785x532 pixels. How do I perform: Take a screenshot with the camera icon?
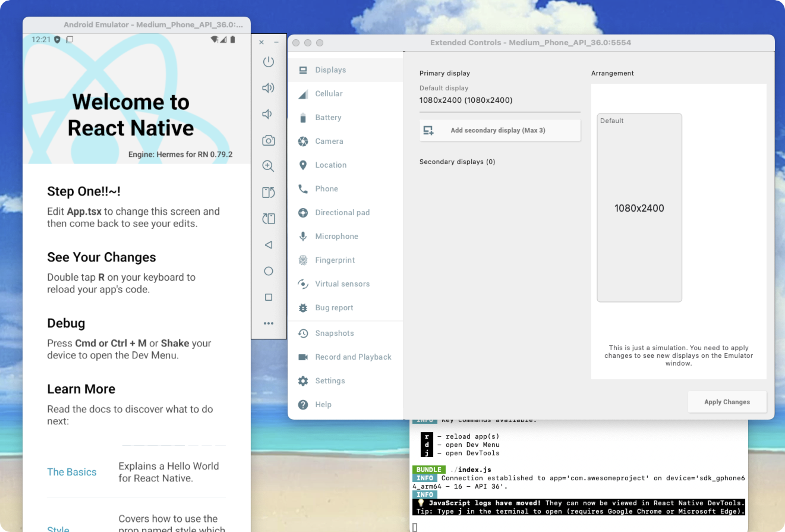point(268,140)
